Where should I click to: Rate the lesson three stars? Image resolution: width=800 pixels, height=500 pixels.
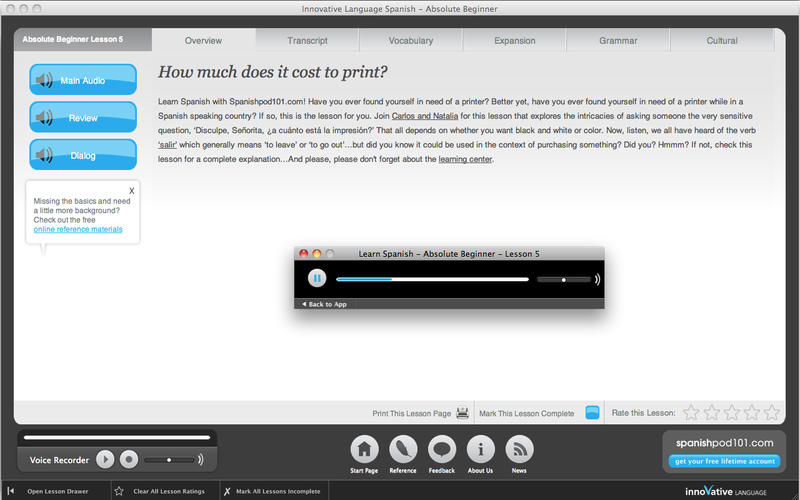tap(732, 412)
